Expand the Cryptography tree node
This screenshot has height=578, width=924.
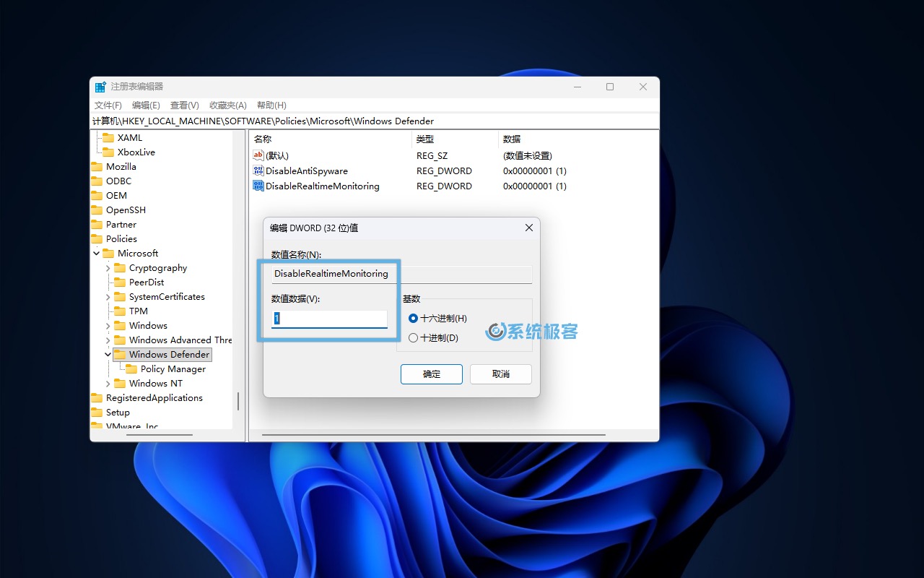click(x=108, y=268)
